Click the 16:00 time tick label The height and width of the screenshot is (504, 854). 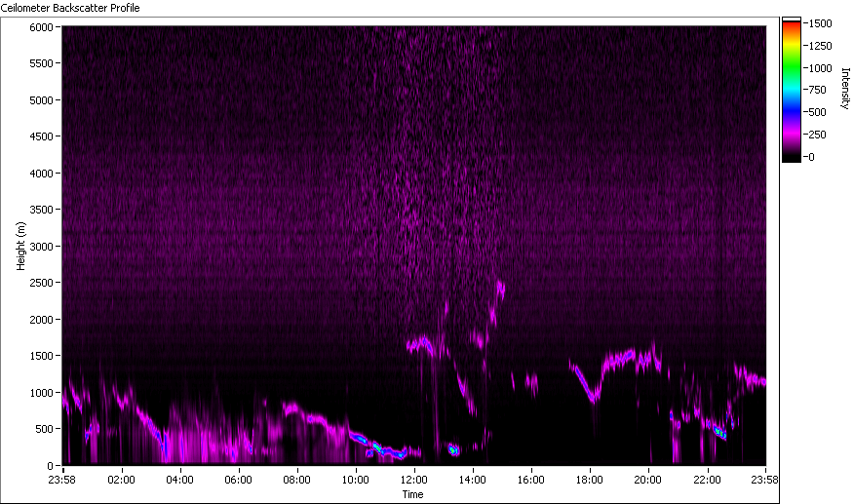tap(531, 480)
